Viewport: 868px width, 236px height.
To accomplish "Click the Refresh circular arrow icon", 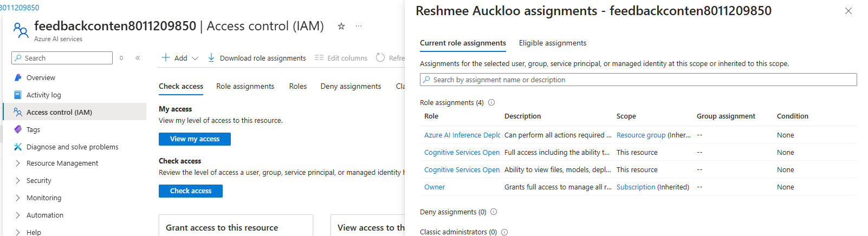I will tap(380, 57).
